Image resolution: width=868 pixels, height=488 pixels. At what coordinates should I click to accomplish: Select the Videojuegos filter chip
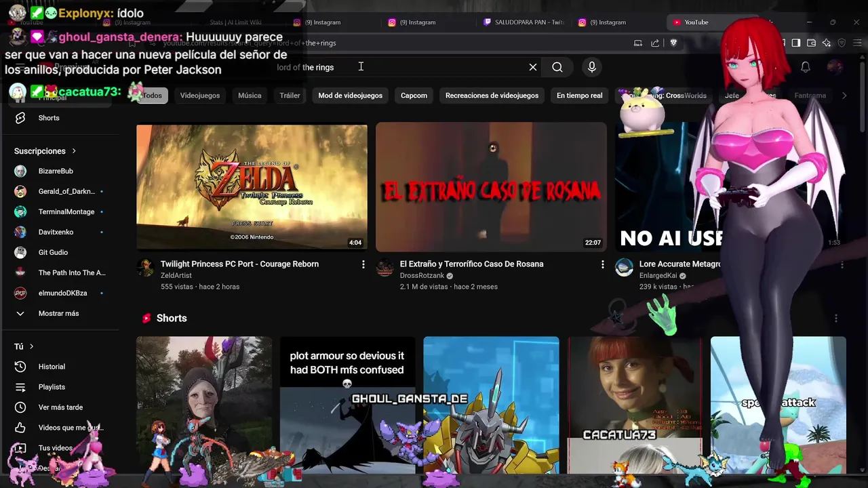click(x=200, y=96)
